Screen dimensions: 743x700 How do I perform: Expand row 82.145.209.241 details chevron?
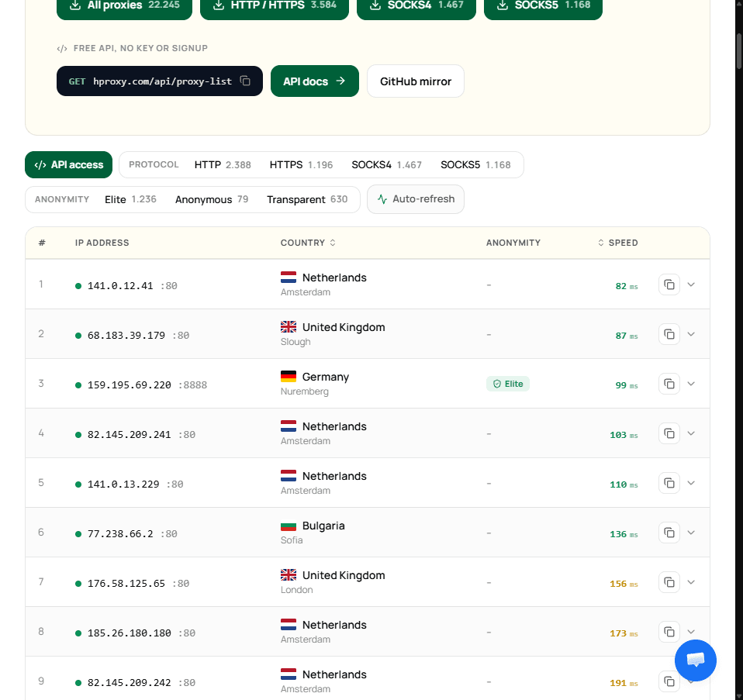point(691,433)
